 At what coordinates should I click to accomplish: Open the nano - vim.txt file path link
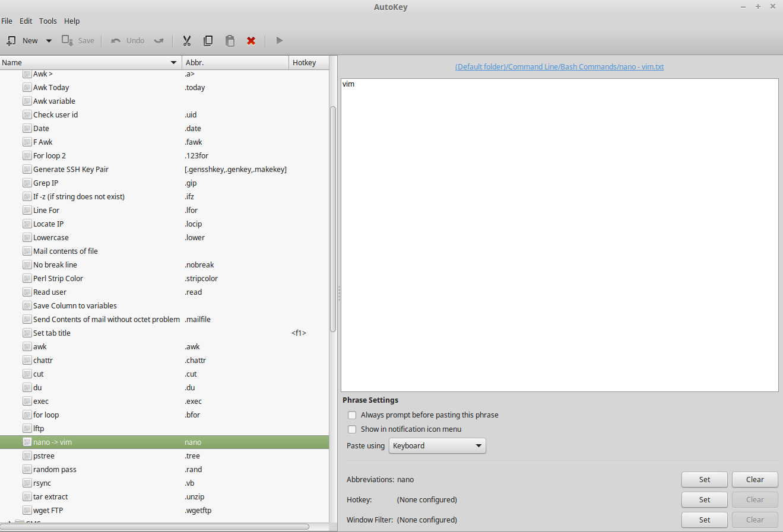tap(559, 67)
